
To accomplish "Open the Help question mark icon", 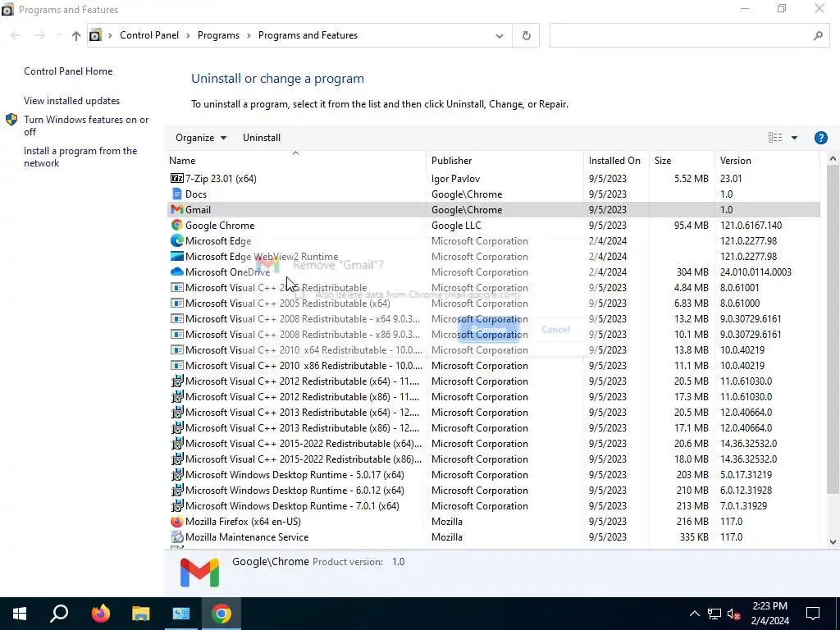I will (820, 138).
